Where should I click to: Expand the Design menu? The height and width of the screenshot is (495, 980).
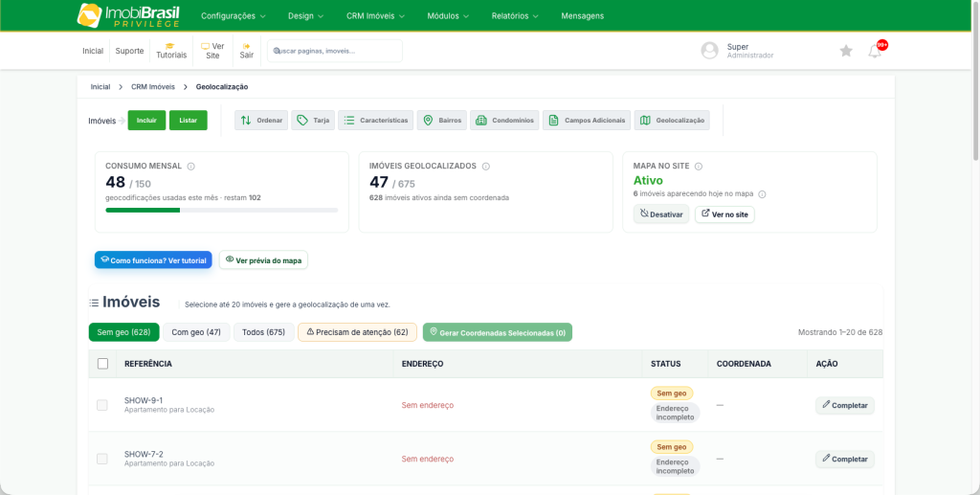click(x=305, y=16)
